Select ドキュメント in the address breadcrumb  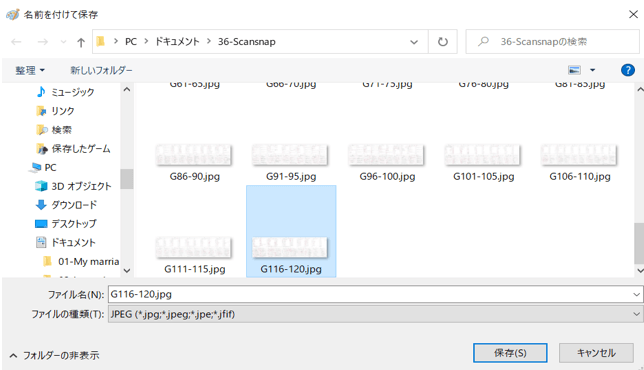coord(177,41)
